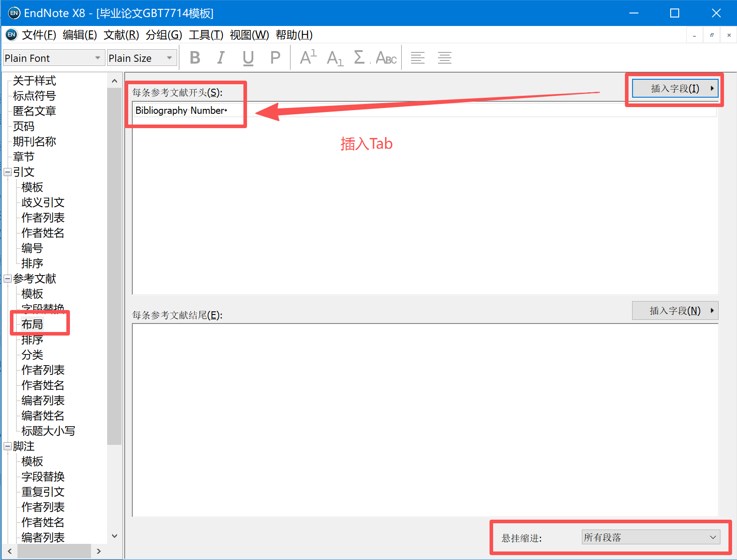
Task: Select 期刊名称 in the tree
Action: point(35,142)
